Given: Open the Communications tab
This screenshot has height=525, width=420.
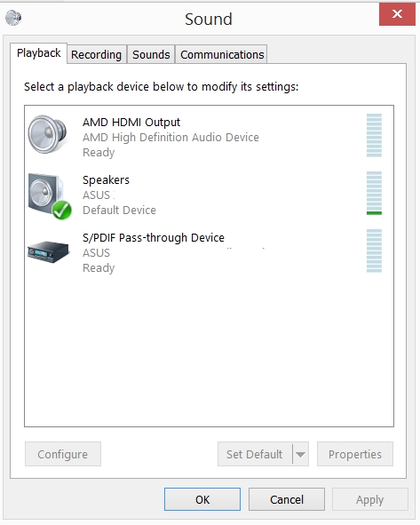Looking at the screenshot, I should point(222,54).
